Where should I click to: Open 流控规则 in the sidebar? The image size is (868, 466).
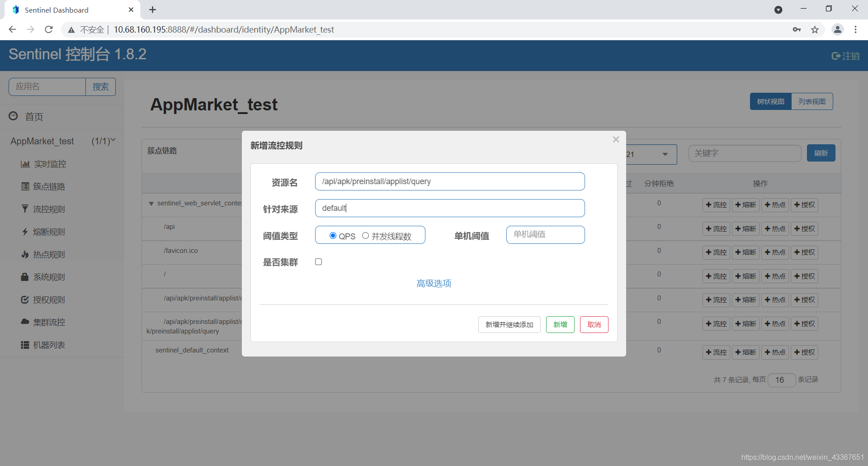[x=49, y=209]
